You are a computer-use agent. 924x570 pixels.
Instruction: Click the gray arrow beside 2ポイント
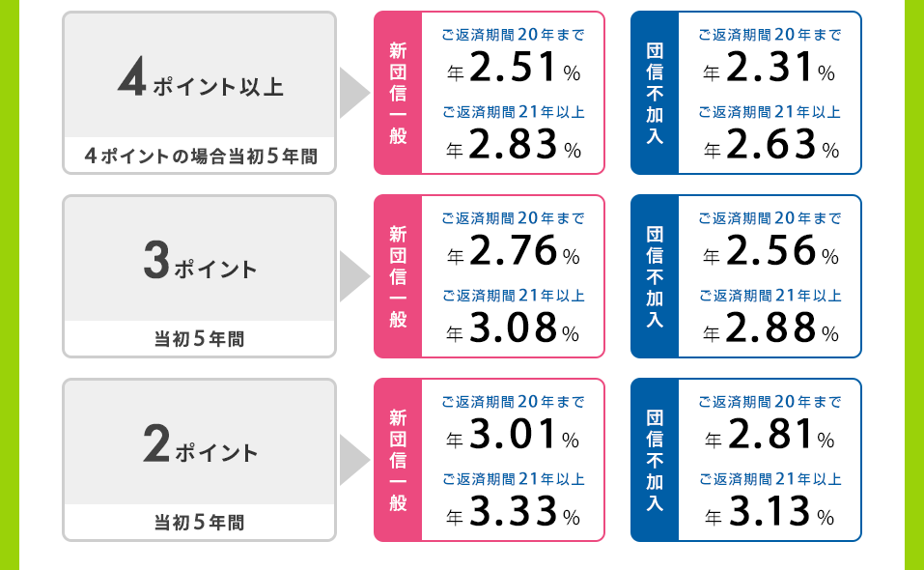(354, 460)
